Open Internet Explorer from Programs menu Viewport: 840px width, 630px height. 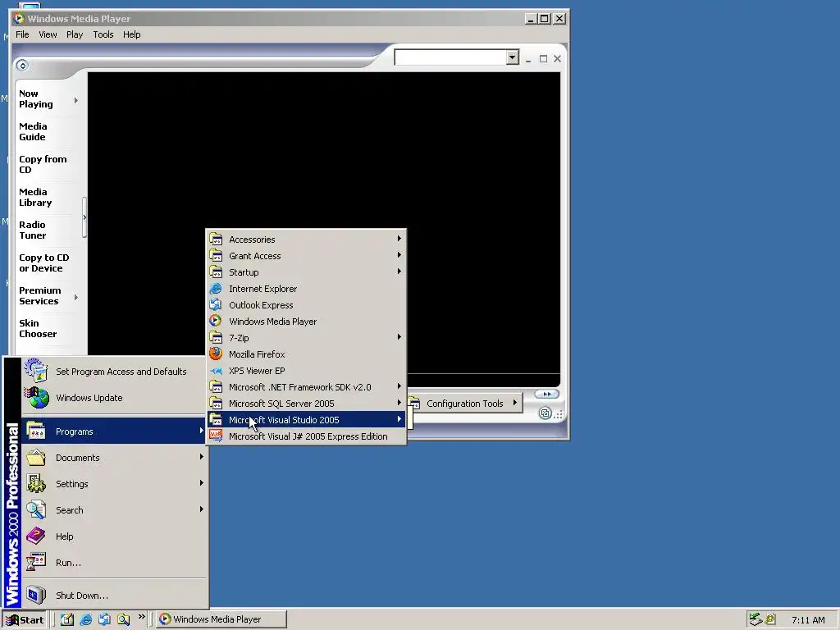(x=306, y=289)
